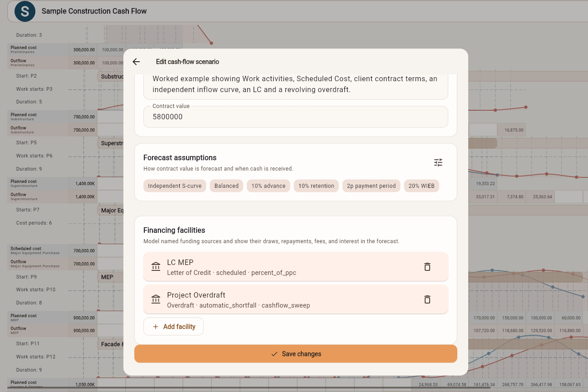Click the S logo avatar
This screenshot has width=588, height=392.
click(25, 11)
